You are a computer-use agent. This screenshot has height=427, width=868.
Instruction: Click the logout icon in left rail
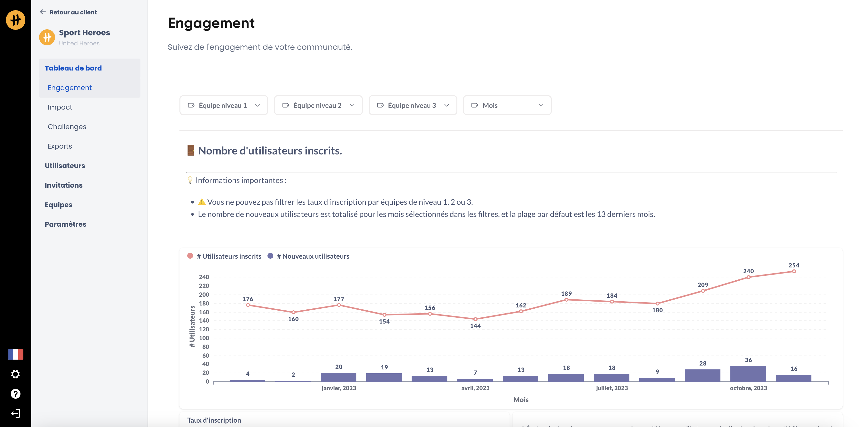(16, 413)
